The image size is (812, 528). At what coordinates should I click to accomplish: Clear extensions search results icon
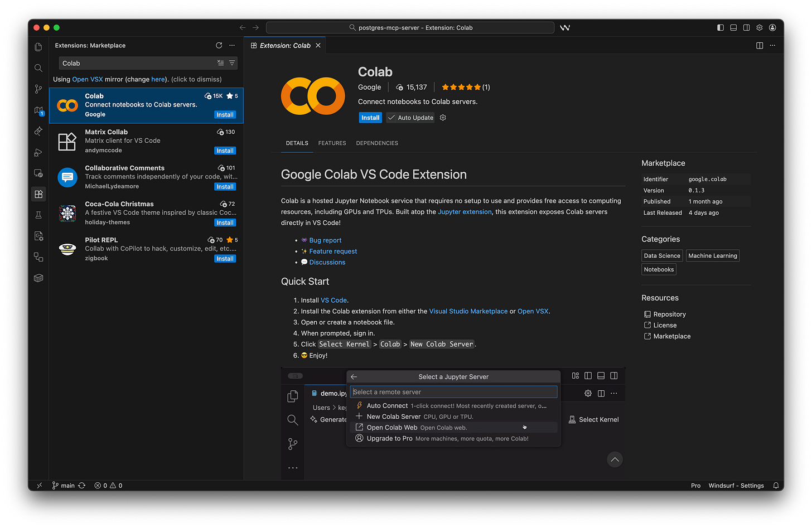(x=221, y=63)
